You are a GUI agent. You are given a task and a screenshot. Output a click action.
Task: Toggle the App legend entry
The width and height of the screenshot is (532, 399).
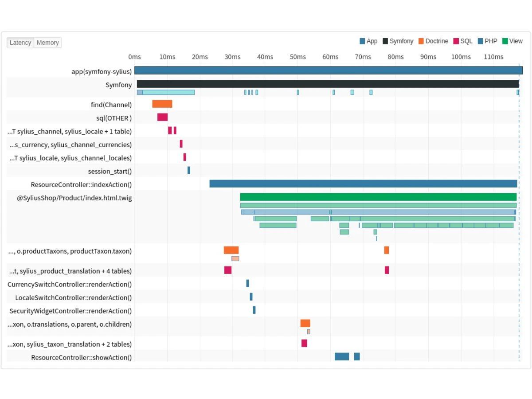[x=368, y=41]
